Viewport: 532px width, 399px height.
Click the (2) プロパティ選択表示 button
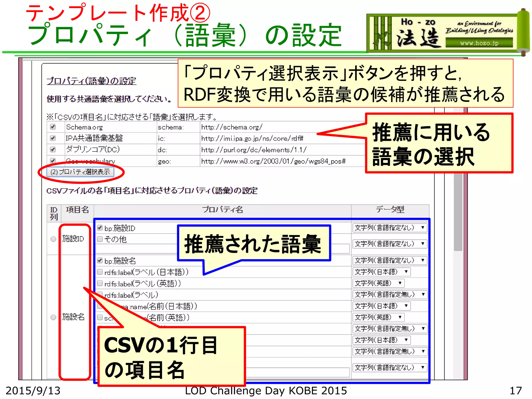point(80,172)
